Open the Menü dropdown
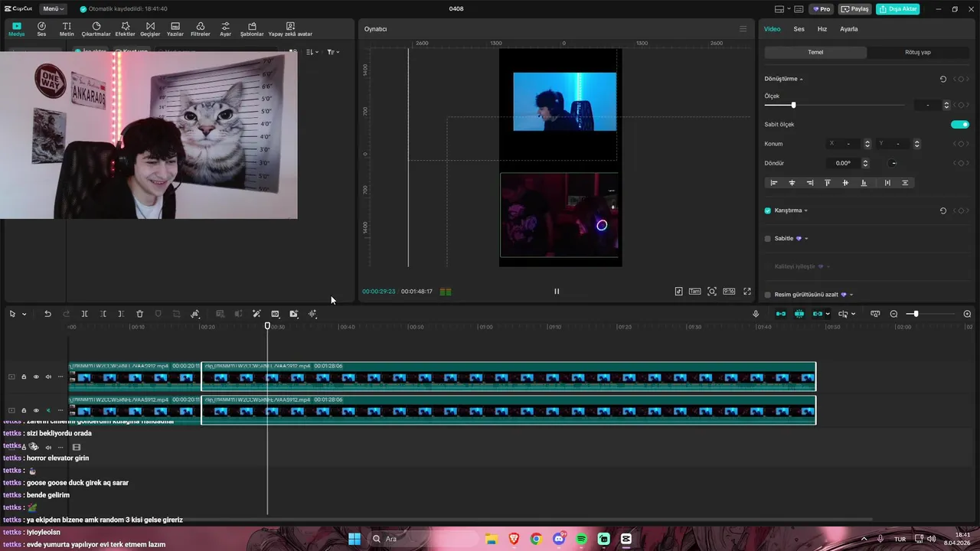 click(x=54, y=9)
